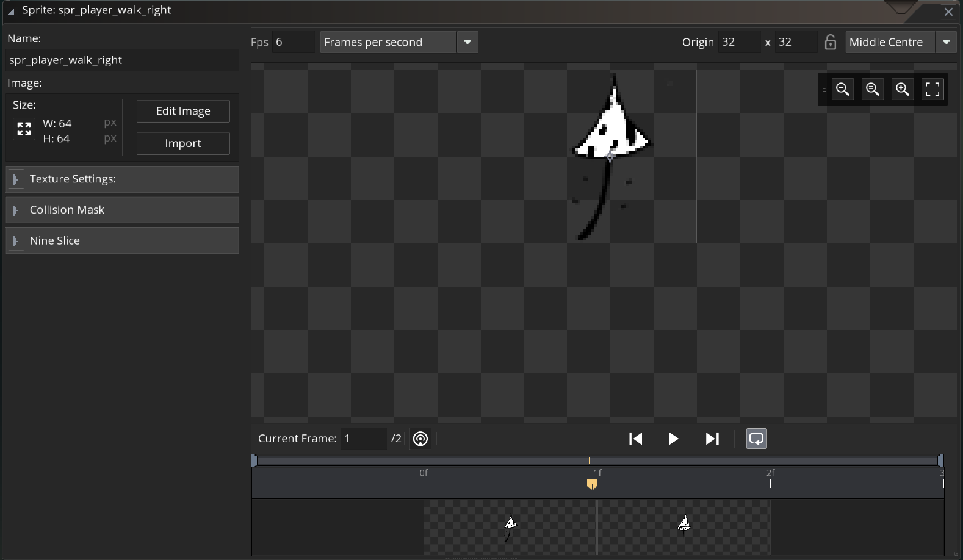Viewport: 963px width, 560px height.
Task: Reset zoom with the equals magnifier icon
Action: (x=873, y=89)
